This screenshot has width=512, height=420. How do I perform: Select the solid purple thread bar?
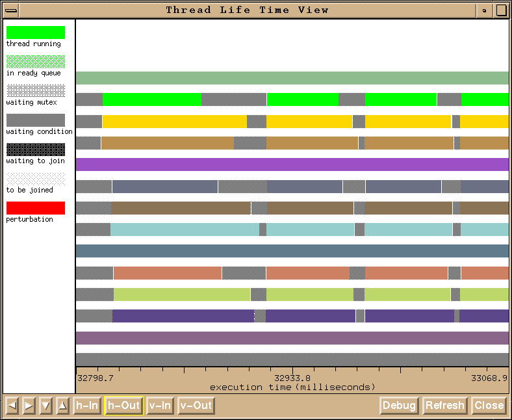pyautogui.click(x=292, y=164)
